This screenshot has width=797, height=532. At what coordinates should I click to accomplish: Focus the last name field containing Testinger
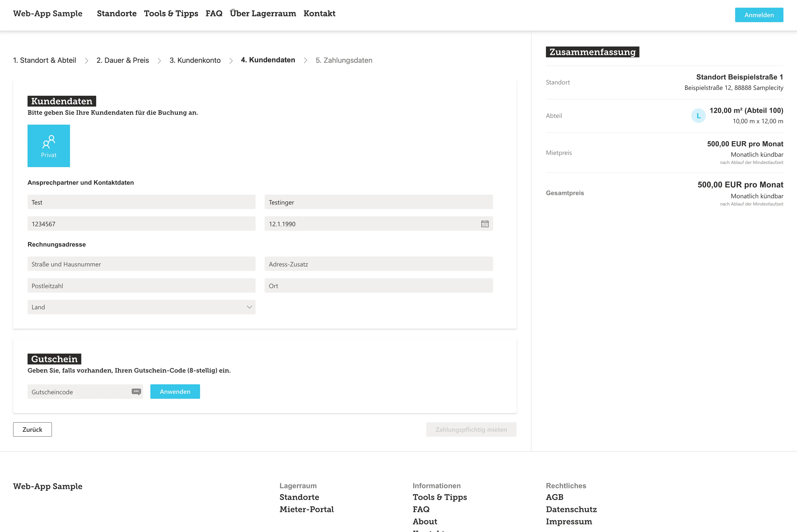378,202
